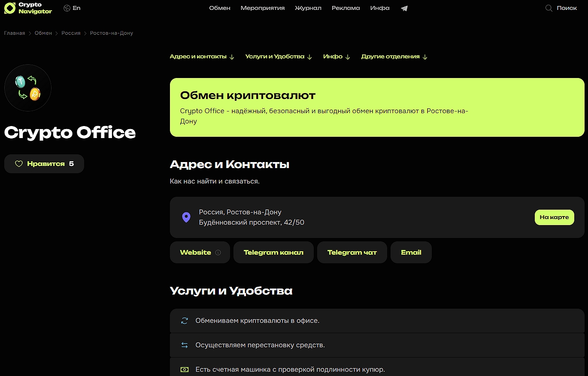588x376 pixels.
Task: Click the Crypto Office round avatar
Action: pyautogui.click(x=28, y=88)
